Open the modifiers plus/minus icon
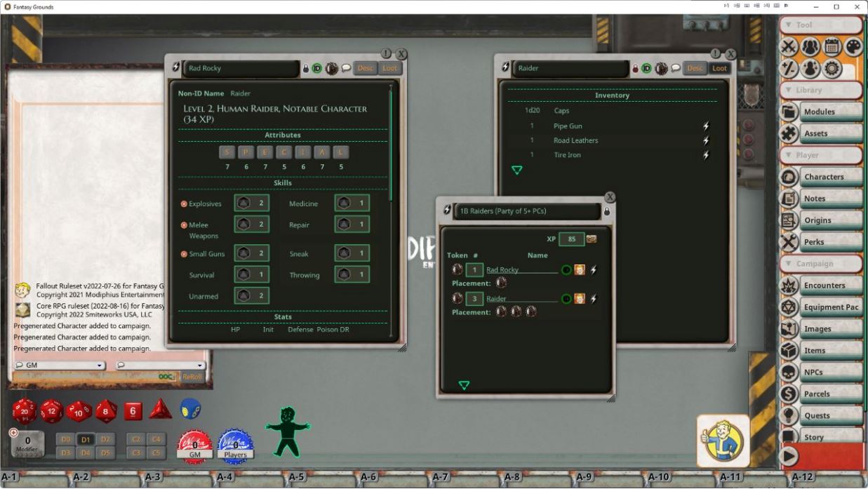Screen dimensions: 868x489 [x=789, y=67]
